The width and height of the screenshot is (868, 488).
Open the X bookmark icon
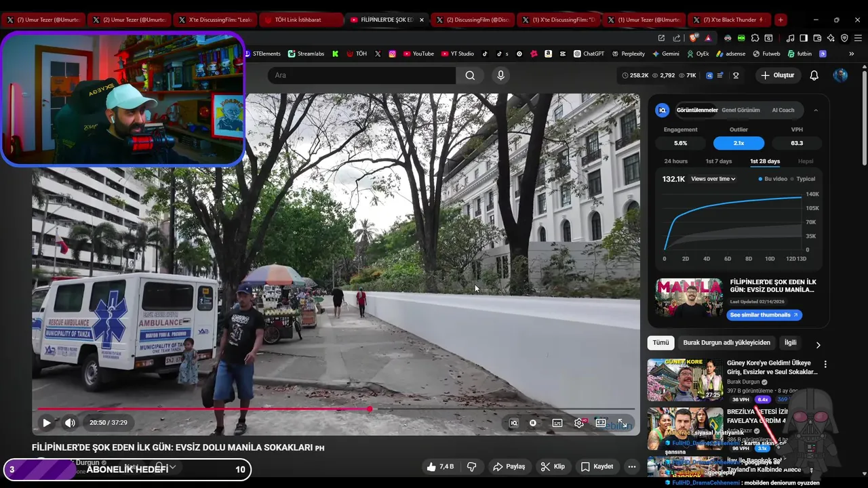click(378, 54)
